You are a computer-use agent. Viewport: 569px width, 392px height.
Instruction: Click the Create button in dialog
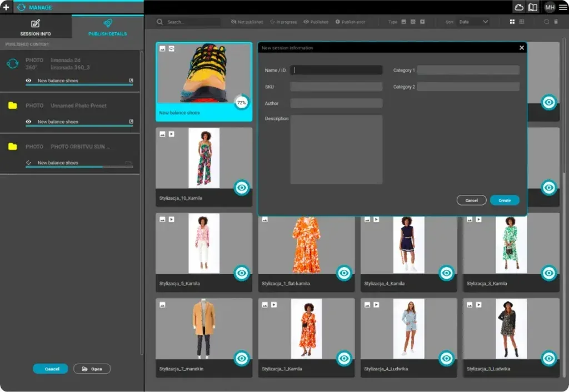505,200
